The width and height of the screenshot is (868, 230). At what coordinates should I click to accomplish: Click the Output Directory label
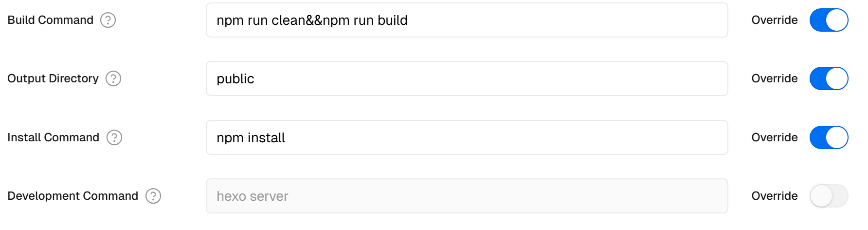(x=53, y=78)
